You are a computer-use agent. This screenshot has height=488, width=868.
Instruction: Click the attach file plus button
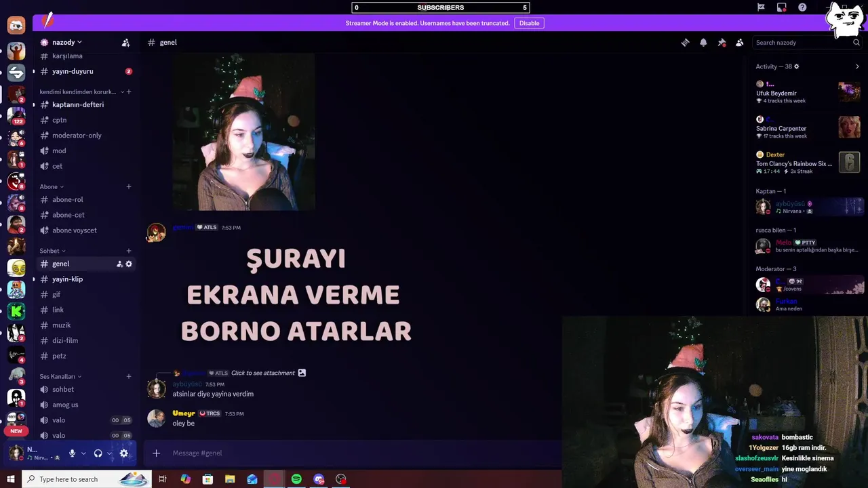pos(156,453)
